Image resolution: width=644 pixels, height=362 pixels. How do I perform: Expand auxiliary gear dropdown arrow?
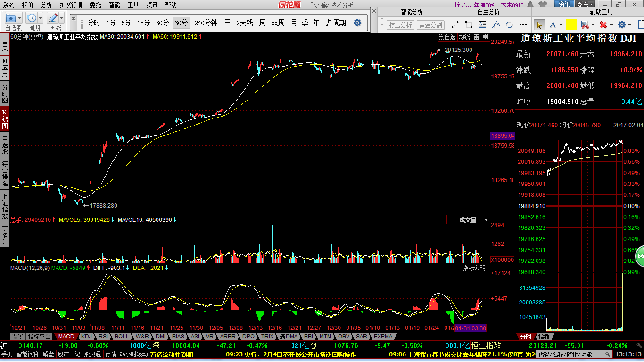coord(630,25)
